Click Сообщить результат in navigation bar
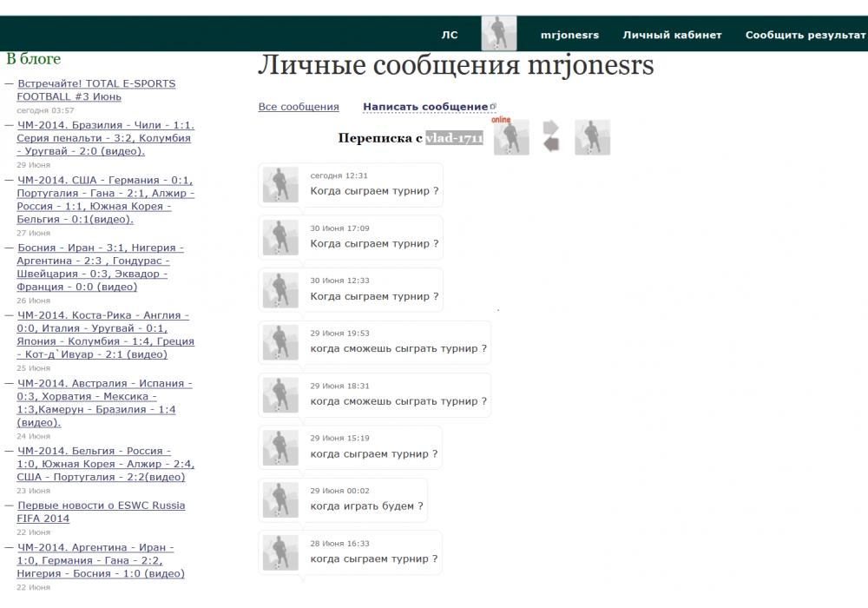Screen dimensions: 868x608 coord(805,36)
